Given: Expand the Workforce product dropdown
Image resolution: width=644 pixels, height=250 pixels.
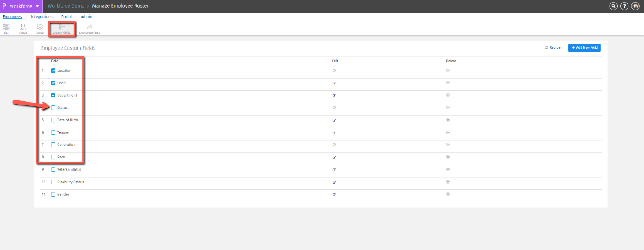Looking at the screenshot, I should click(37, 6).
